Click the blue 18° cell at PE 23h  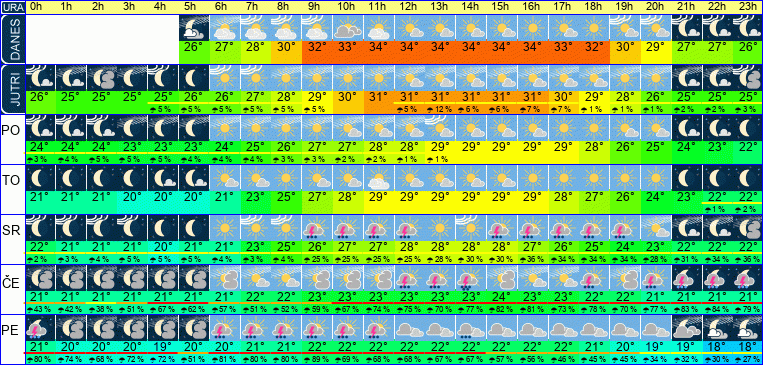pyautogui.click(x=746, y=347)
